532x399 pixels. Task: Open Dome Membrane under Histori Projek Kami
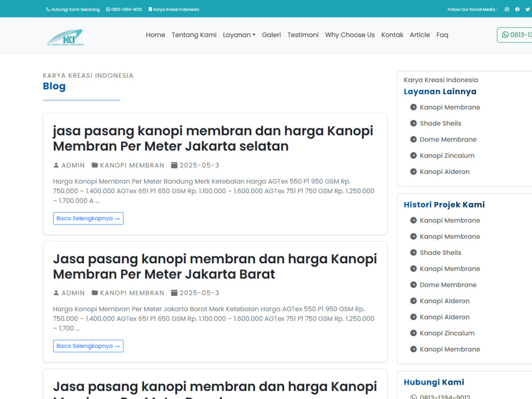(x=448, y=285)
